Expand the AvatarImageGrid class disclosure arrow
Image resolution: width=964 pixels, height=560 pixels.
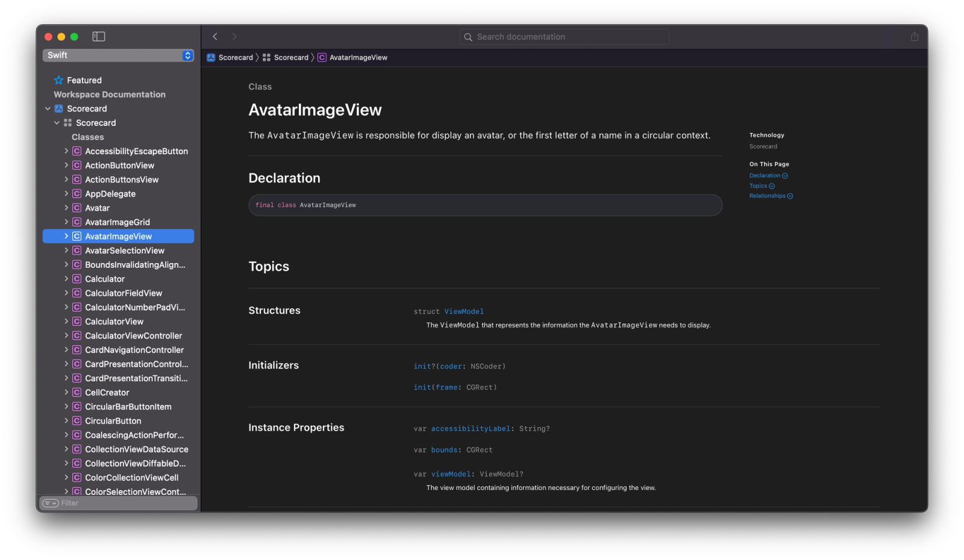point(66,222)
